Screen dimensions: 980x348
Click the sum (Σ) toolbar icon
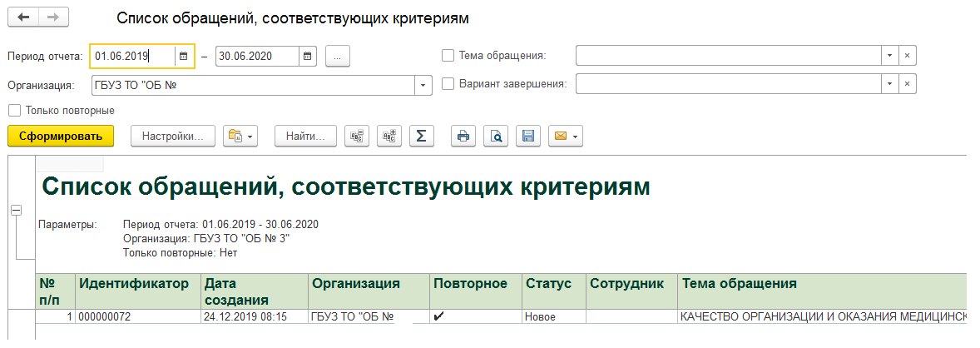(421, 136)
